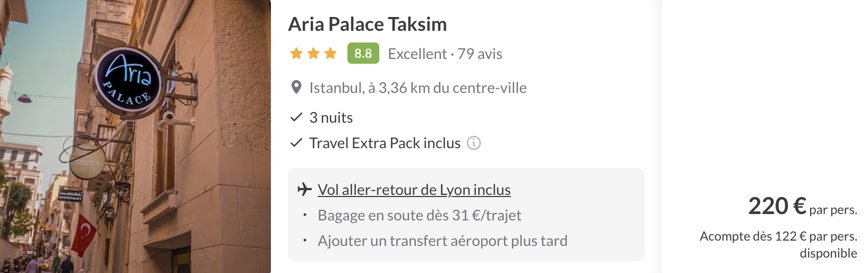
Task: Open the Aria Palace Taksim hotel title
Action: pyautogui.click(x=367, y=24)
